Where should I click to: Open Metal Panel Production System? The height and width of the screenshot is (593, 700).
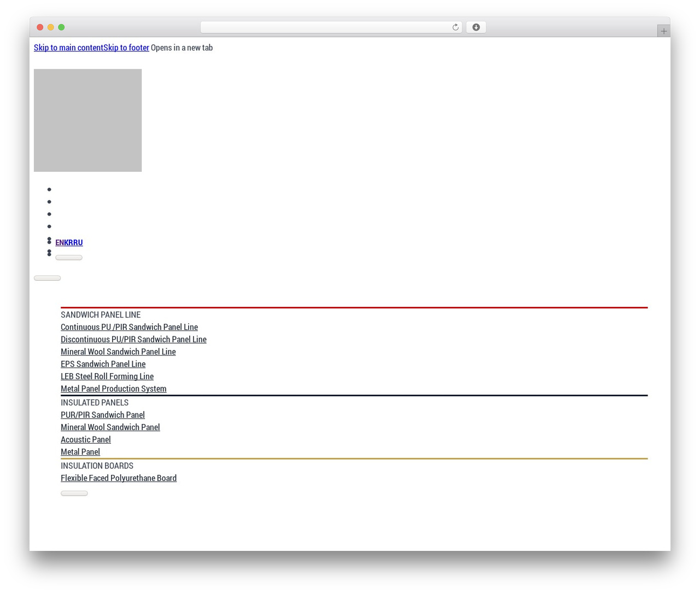113,388
